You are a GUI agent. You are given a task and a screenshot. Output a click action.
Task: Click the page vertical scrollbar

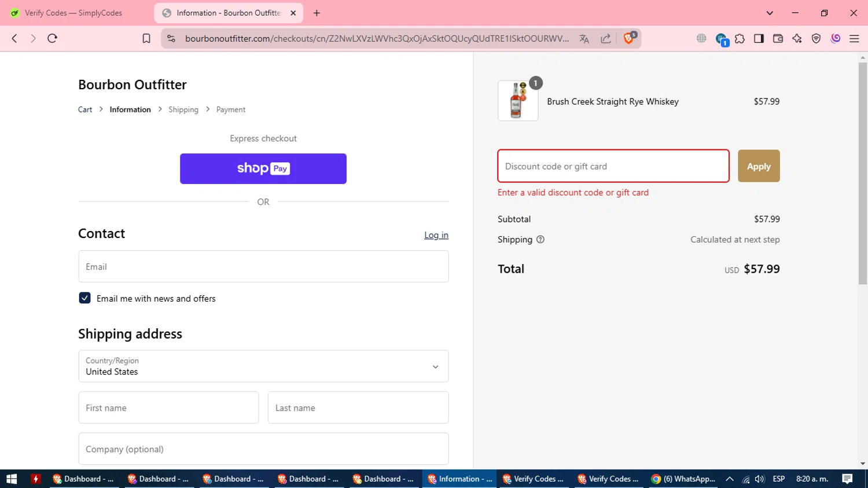click(863, 174)
